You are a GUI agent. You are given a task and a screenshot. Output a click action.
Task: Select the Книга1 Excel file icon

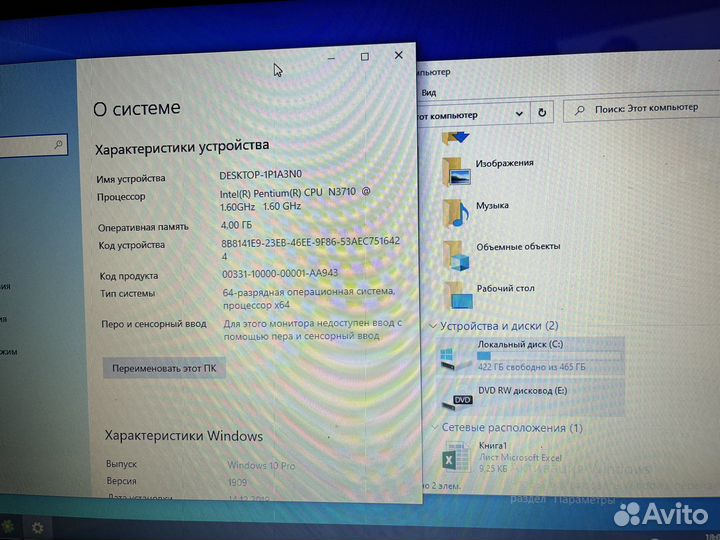pos(457,456)
